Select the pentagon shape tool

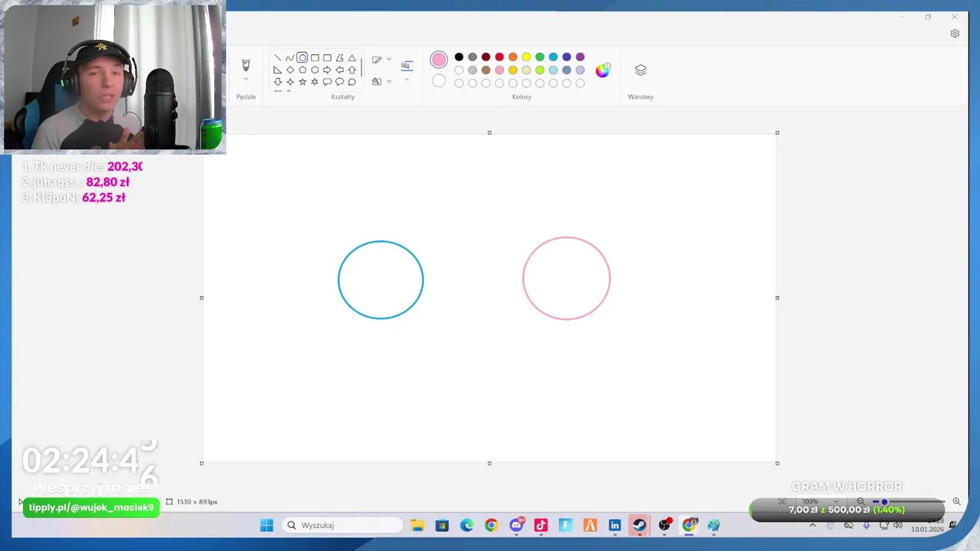(x=302, y=70)
